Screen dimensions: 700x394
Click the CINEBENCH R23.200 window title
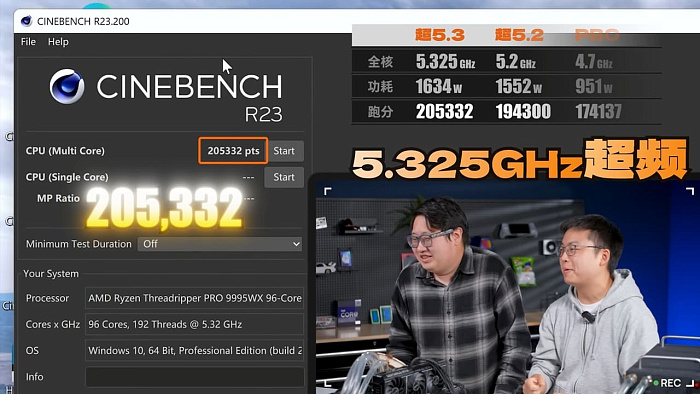coord(83,21)
